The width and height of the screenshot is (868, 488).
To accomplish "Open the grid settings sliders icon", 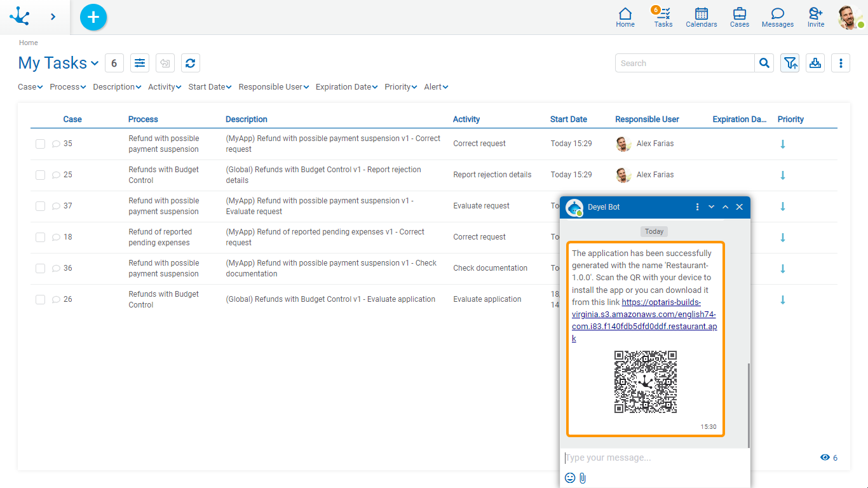I will tap(140, 63).
